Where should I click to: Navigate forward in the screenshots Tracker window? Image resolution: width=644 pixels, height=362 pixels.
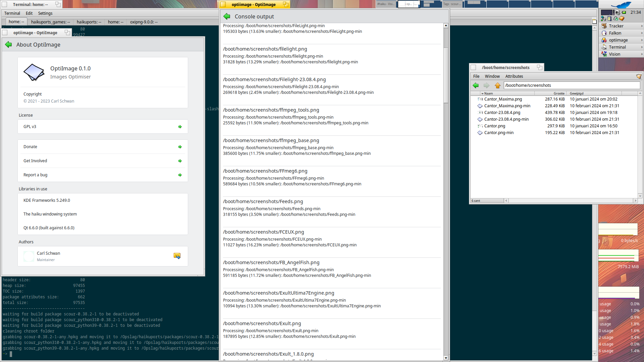[x=486, y=85]
